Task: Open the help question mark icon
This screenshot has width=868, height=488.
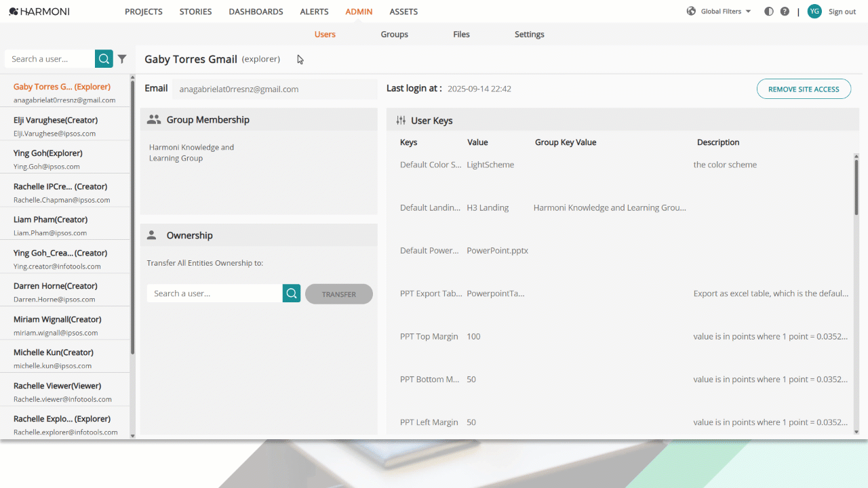Action: [x=785, y=12]
